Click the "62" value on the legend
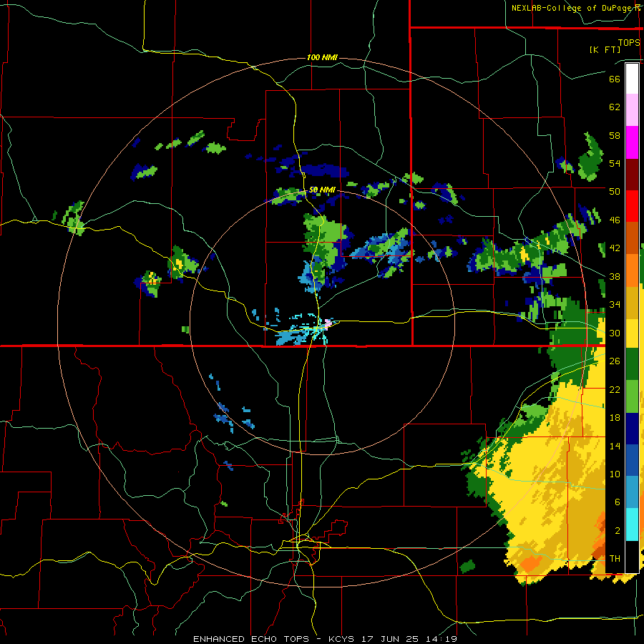Screen dimensions: 644x644 click(615, 107)
